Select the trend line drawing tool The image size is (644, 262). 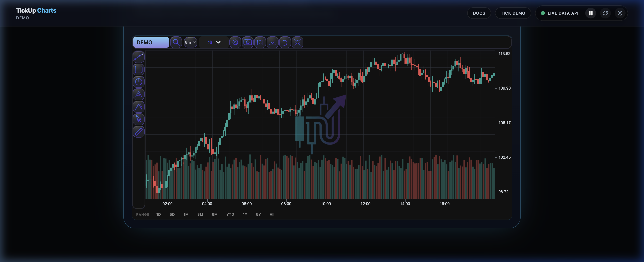[139, 57]
